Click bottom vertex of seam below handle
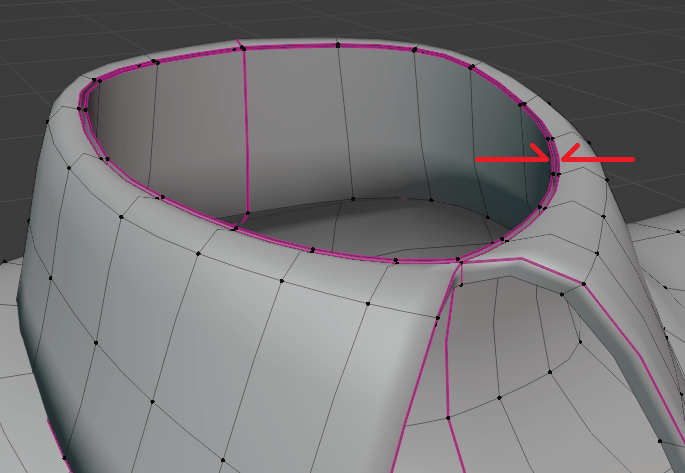Image resolution: width=685 pixels, height=473 pixels. coord(447,416)
